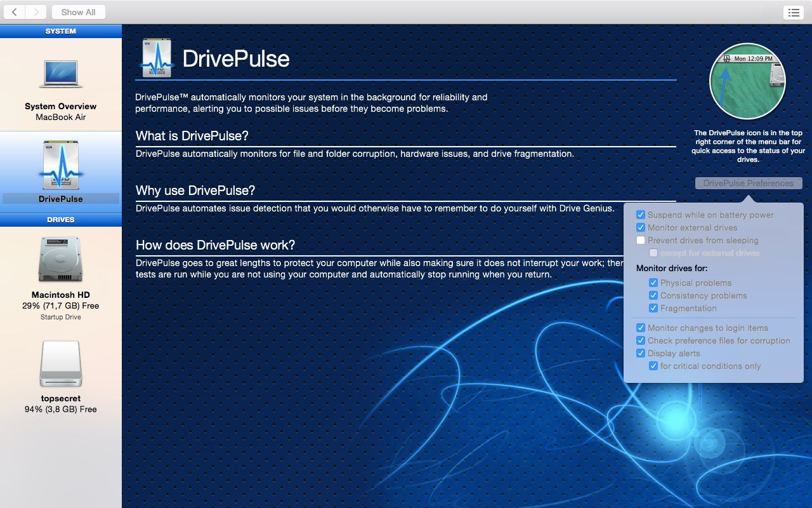Toggle Display alerts checkbox
812x508 pixels.
pos(641,353)
